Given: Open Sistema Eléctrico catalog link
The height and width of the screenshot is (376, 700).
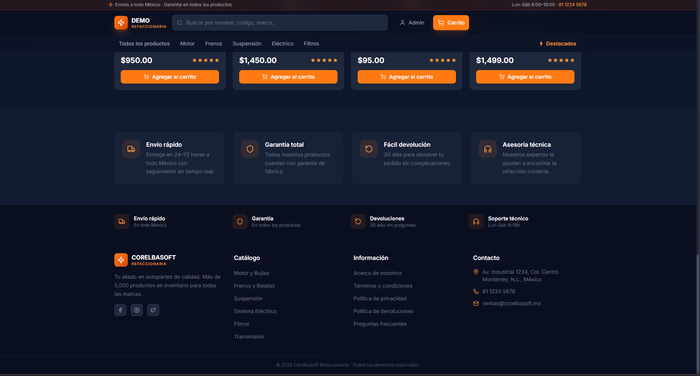Looking at the screenshot, I should [255, 311].
